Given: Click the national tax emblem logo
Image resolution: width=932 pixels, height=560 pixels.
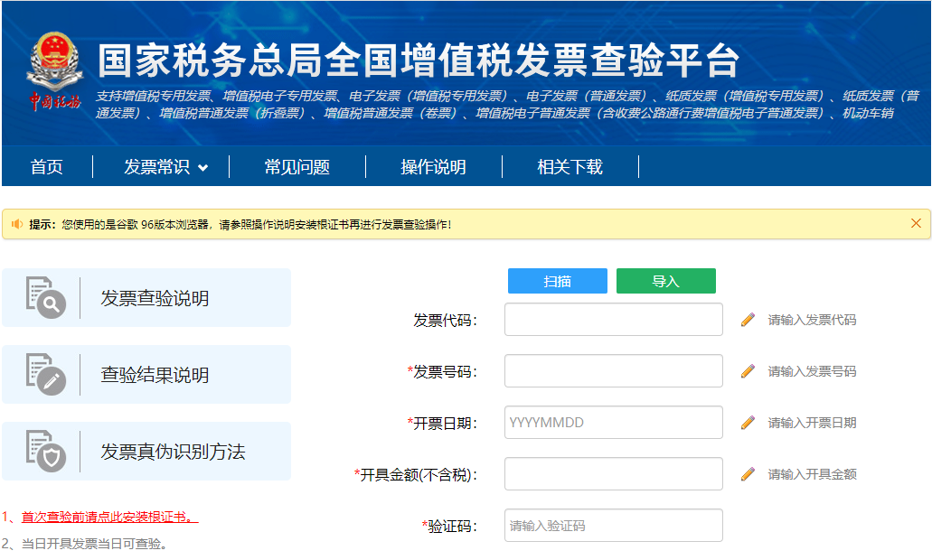Looking at the screenshot, I should pos(54,70).
